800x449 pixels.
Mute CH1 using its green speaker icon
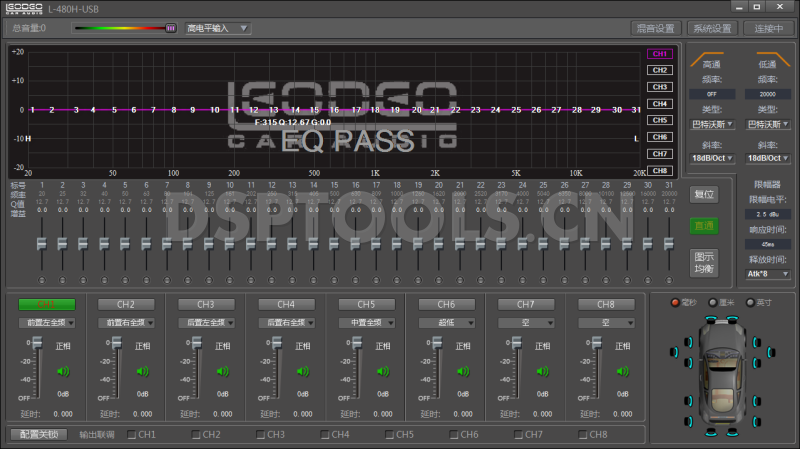tap(63, 371)
